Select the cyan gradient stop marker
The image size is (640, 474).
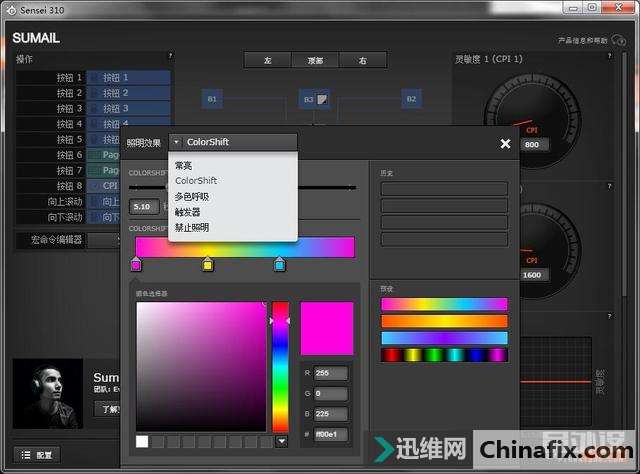point(279,264)
